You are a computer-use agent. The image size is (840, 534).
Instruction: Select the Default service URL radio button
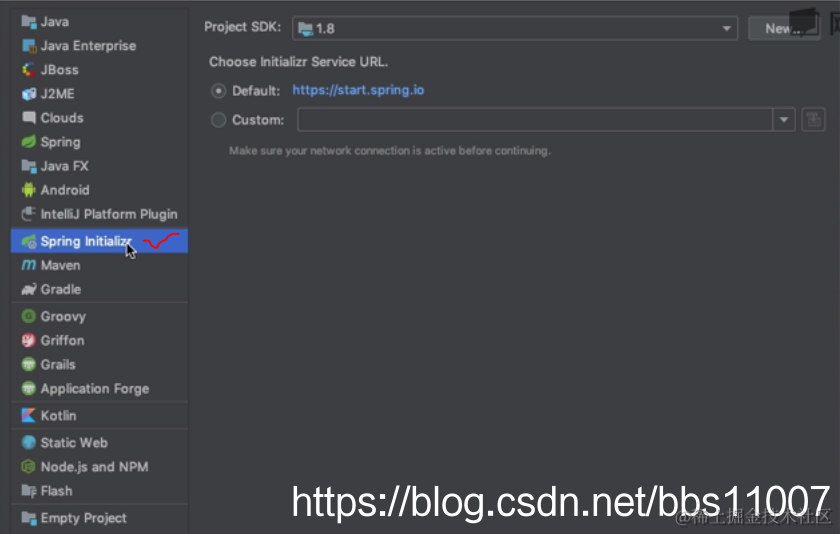tap(218, 91)
